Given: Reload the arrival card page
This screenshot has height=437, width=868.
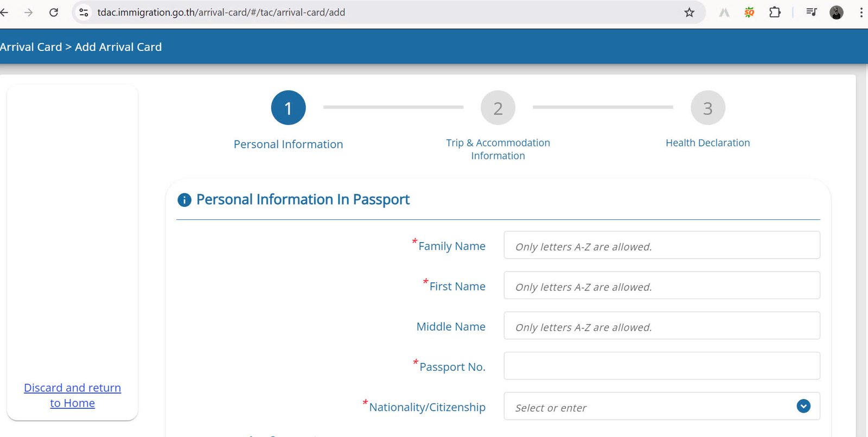Looking at the screenshot, I should click(x=54, y=12).
